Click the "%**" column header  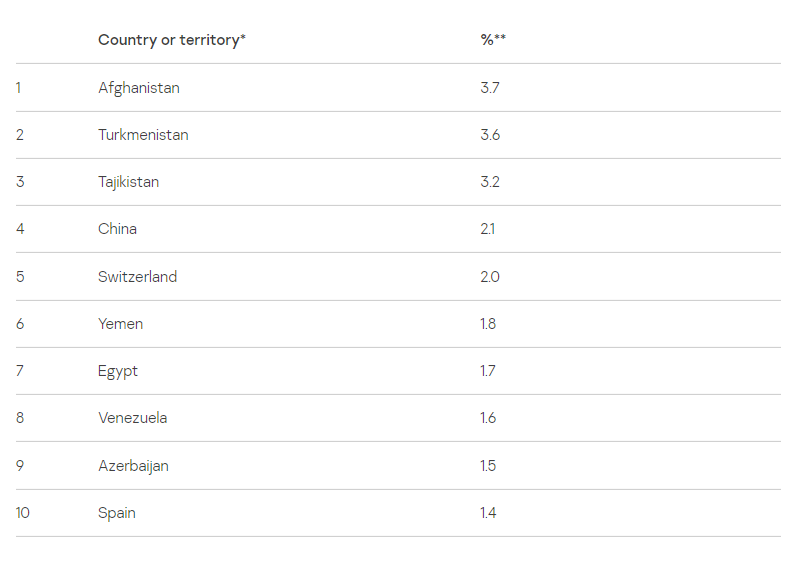coord(493,40)
